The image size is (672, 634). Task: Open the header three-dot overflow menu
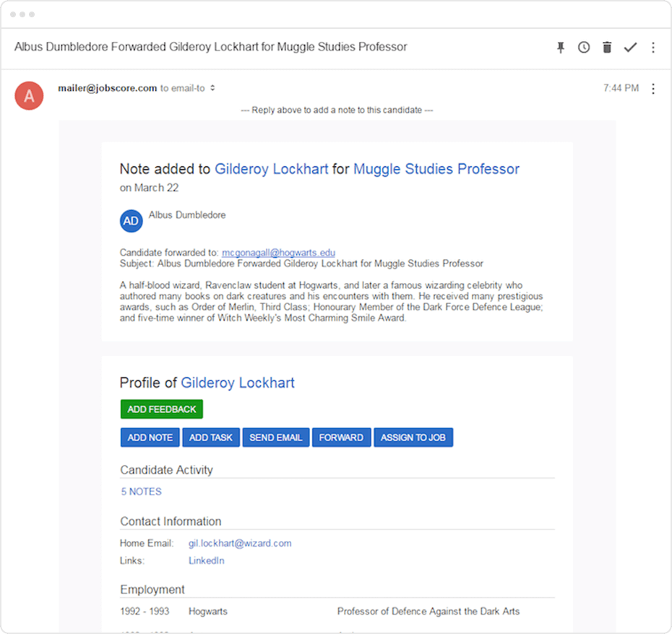pos(652,47)
